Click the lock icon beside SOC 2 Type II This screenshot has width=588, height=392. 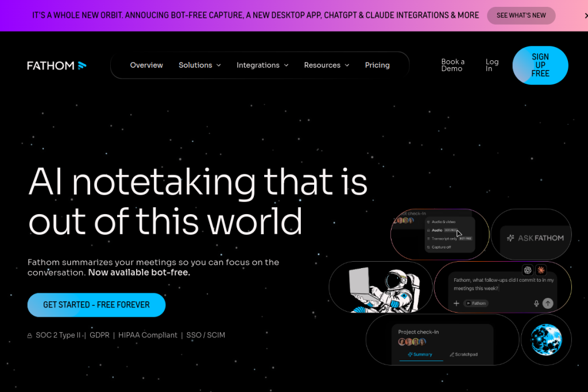30,336
